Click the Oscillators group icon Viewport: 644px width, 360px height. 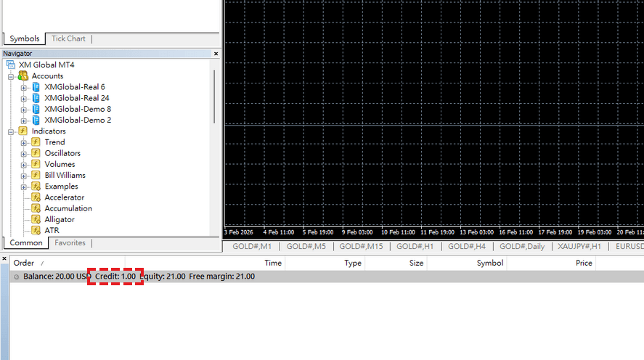pos(36,153)
